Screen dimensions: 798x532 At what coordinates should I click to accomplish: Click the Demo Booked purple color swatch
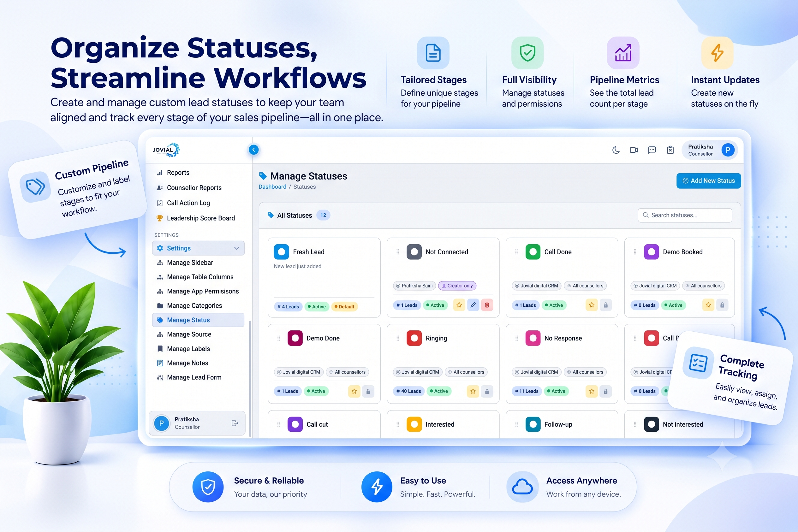[x=651, y=252]
